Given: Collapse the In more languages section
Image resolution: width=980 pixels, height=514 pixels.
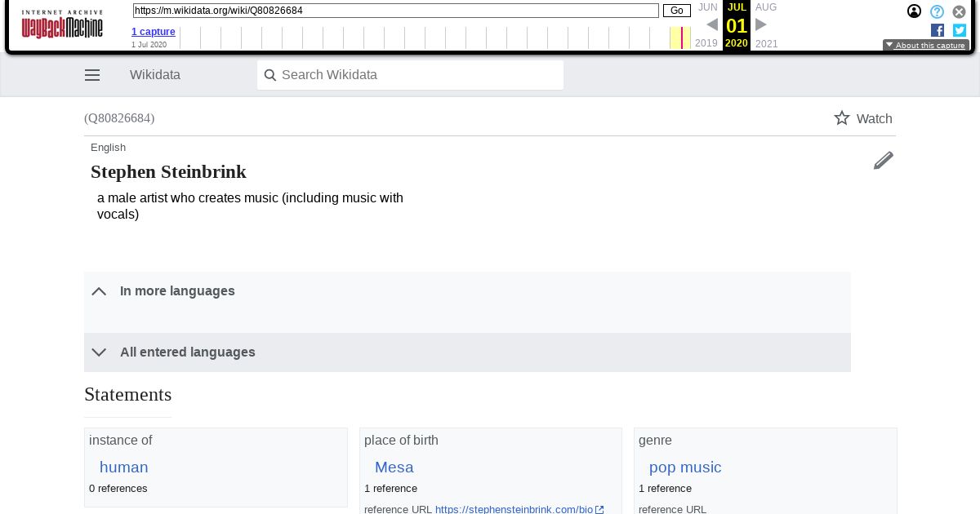Looking at the screenshot, I should (467, 291).
